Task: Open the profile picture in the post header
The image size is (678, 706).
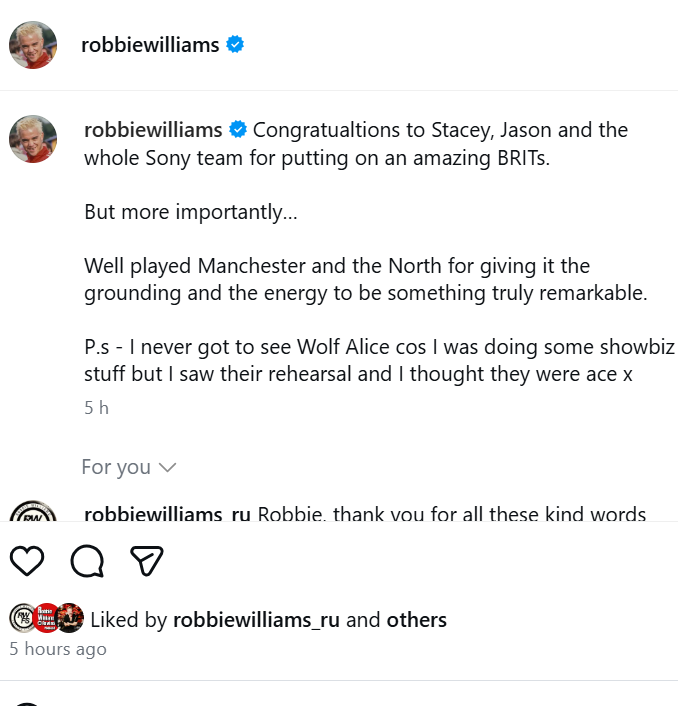Action: pos(33,44)
